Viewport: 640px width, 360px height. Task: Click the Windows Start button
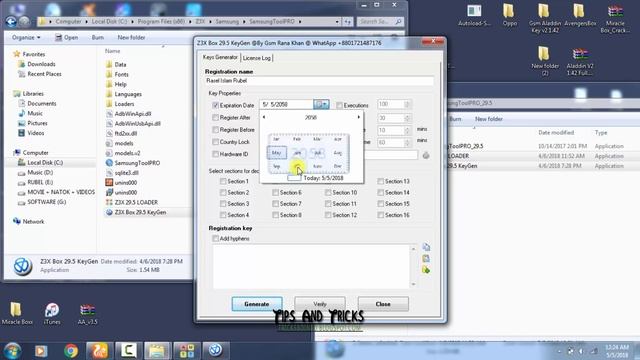click(x=12, y=351)
